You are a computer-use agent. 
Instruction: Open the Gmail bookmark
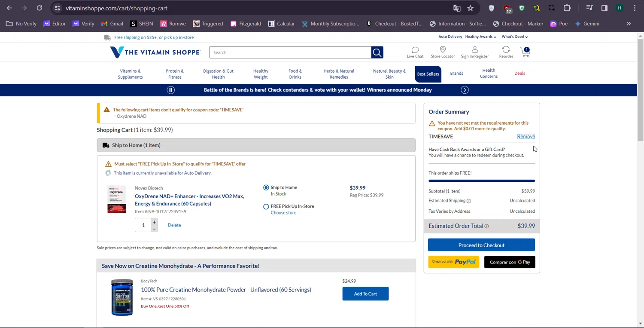coord(112,24)
